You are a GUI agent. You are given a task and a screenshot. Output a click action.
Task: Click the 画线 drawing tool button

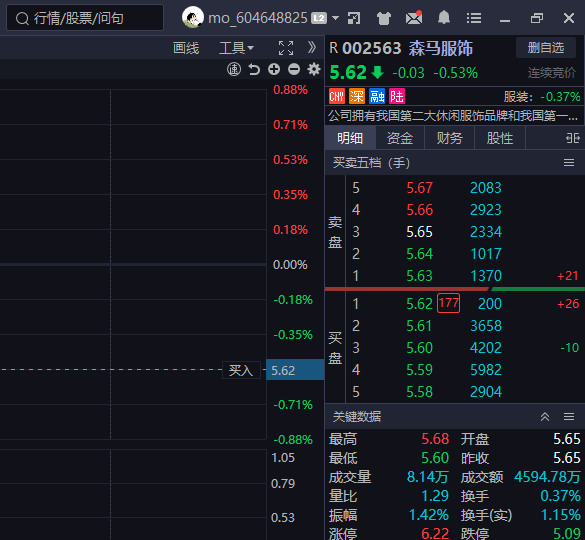tap(186, 48)
